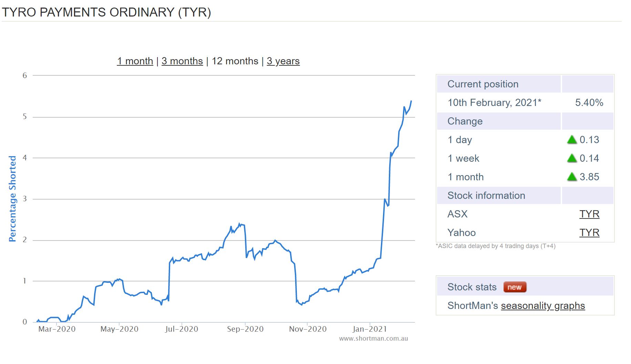Select the 12 months chart range
Image resolution: width=631 pixels, height=364 pixels.
tap(235, 61)
